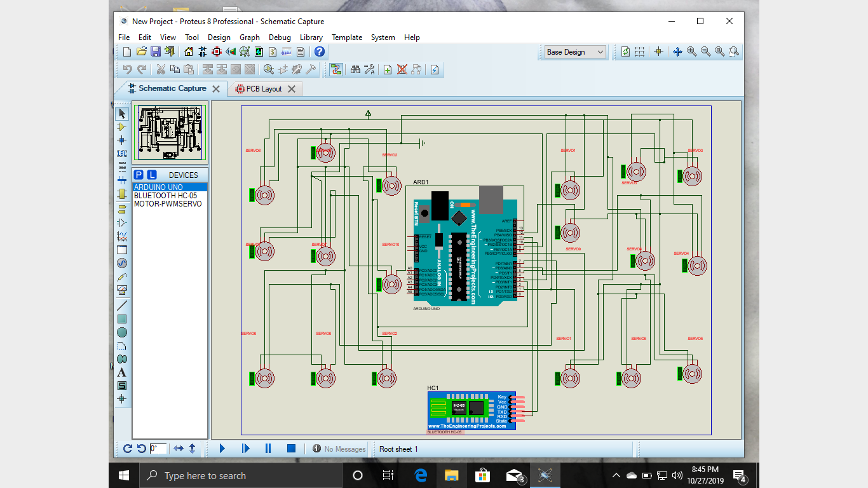Viewport: 868px width, 488px height.
Task: Open Property Assignment Tool wrench icon
Action: [x=369, y=69]
